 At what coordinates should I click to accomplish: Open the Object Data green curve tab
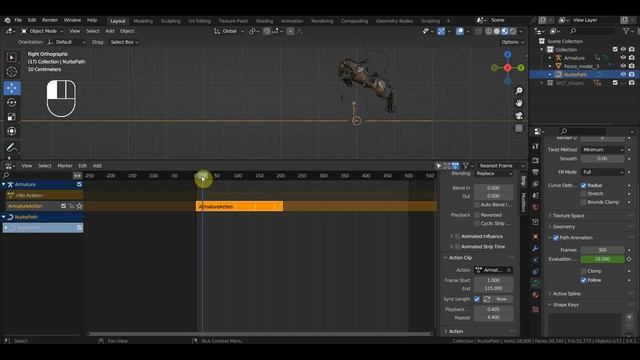click(536, 282)
